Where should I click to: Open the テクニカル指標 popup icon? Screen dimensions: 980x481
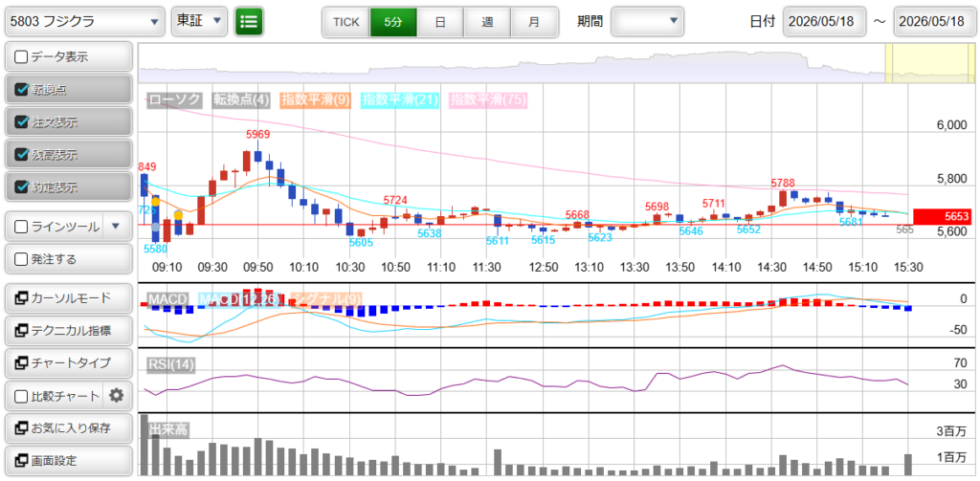click(21, 331)
